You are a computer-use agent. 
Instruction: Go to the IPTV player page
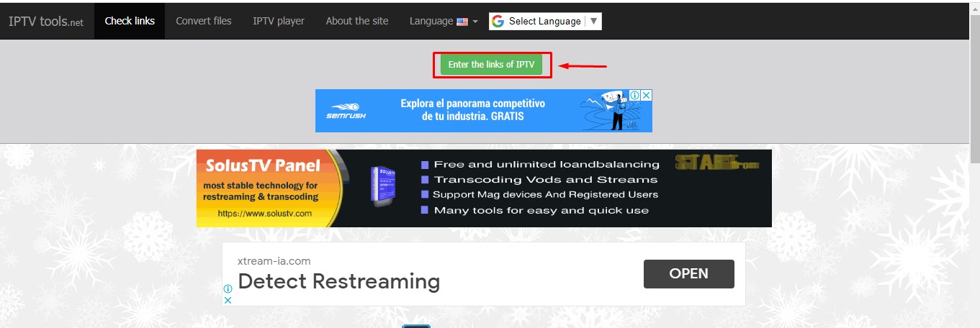pyautogui.click(x=279, y=21)
